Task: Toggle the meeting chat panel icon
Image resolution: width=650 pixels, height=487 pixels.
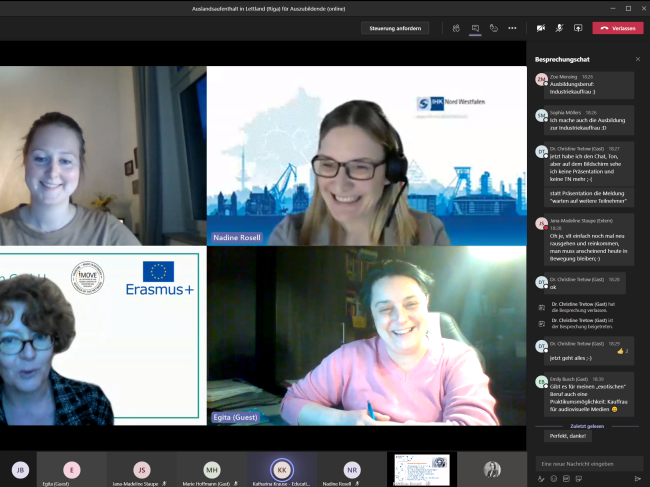Action: 475,28
